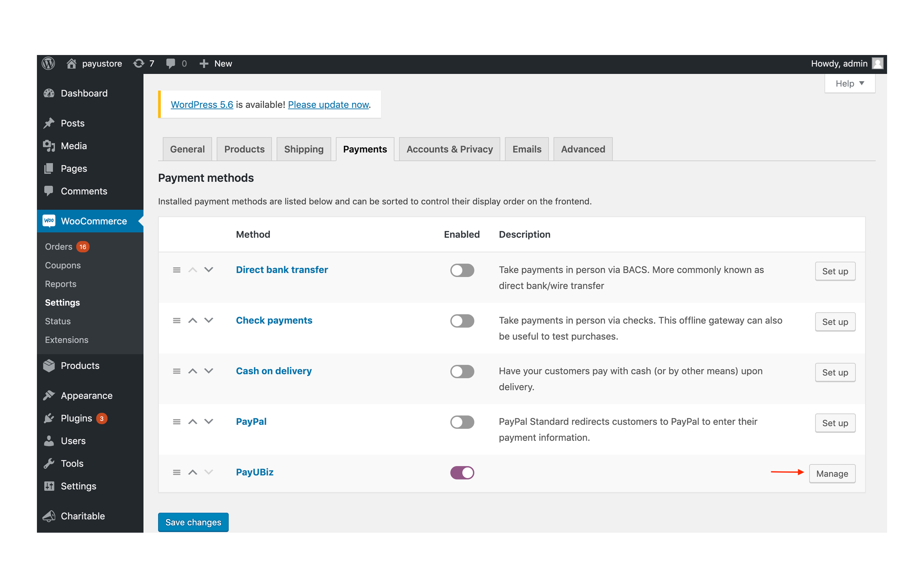Click the Dashboard gauge icon
The image size is (924, 579).
pos(49,93)
